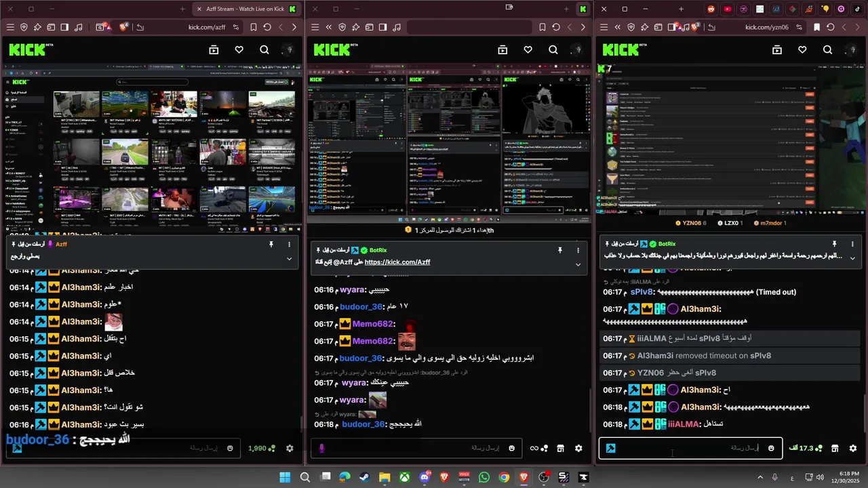Collapse toolbar with double chevron in yzn06 window

tap(618, 27)
